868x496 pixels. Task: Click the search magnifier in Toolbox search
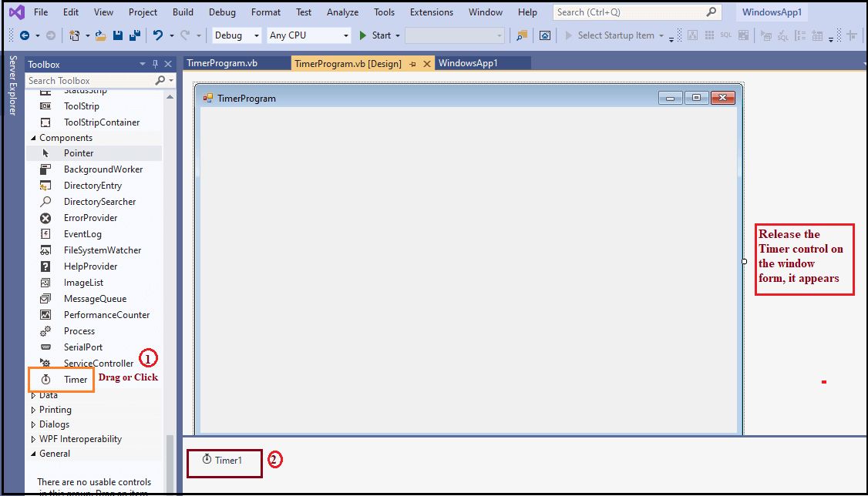tap(160, 81)
